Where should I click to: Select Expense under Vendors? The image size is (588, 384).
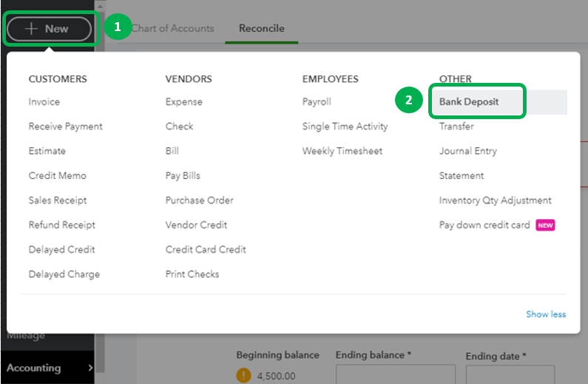[183, 102]
